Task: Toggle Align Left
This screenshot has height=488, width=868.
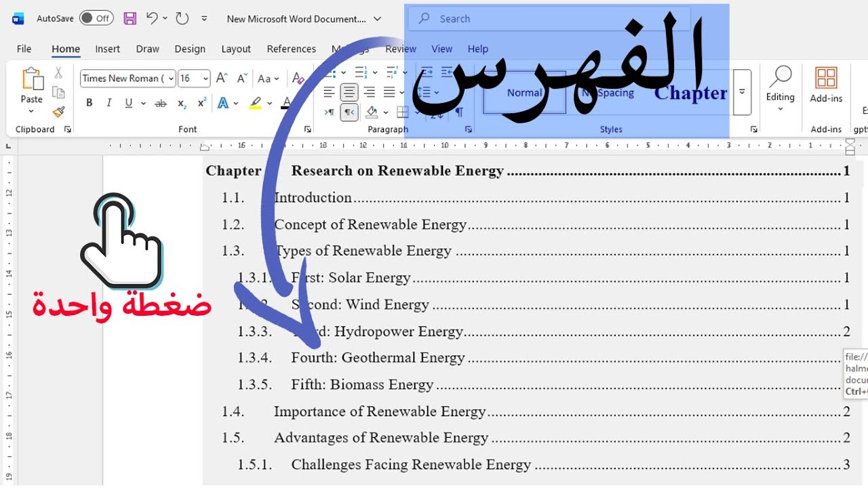Action: pyautogui.click(x=329, y=92)
